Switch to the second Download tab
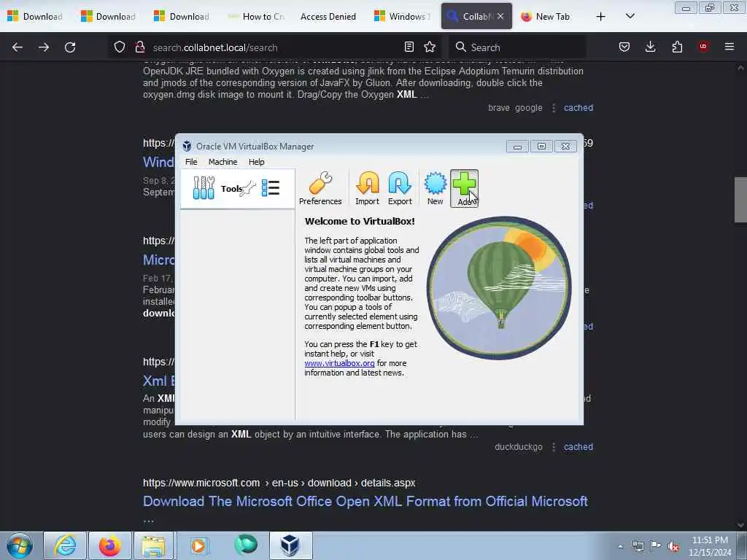Screen dimensions: 747x560 click(x=109, y=16)
